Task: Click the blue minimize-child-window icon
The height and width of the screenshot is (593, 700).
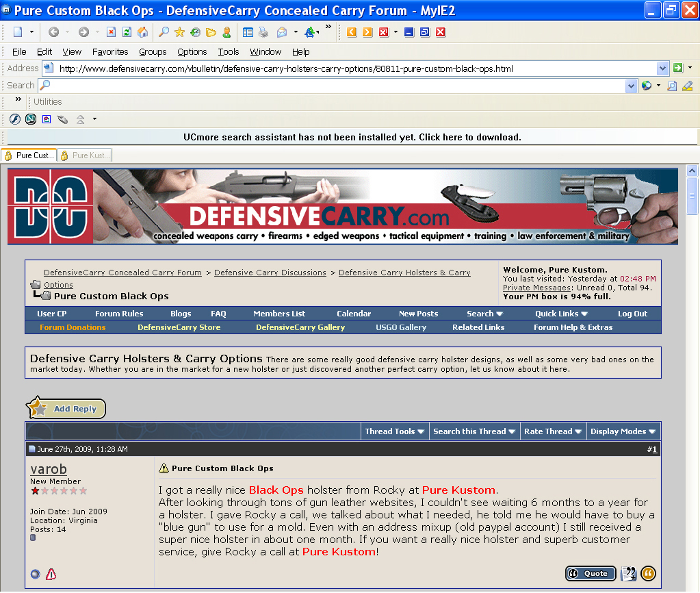Action: tap(409, 32)
